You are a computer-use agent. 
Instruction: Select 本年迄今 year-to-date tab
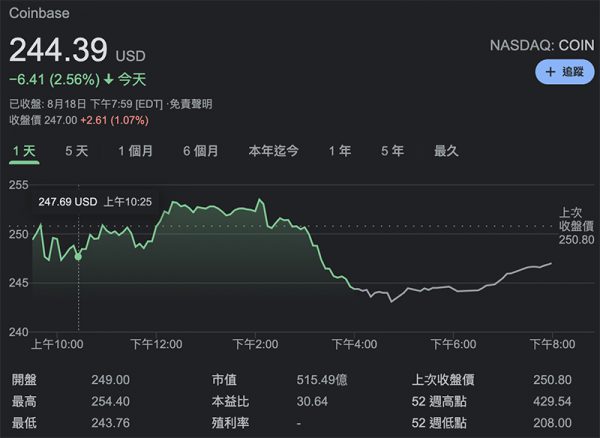click(x=273, y=151)
